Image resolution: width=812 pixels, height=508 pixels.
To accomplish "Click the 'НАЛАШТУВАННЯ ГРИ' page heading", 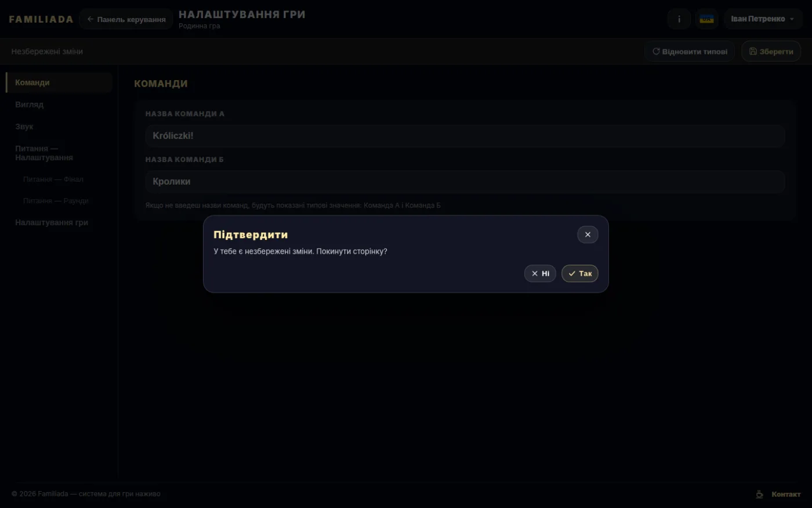I will pos(242,15).
